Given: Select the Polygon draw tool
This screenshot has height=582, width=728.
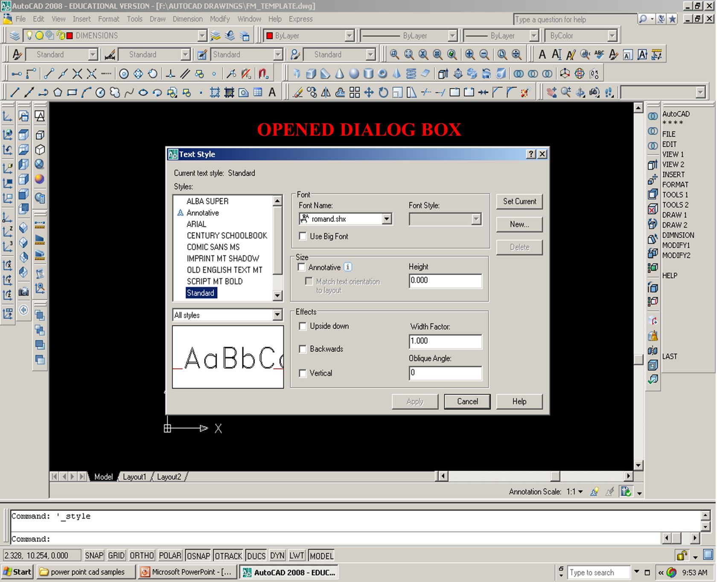Looking at the screenshot, I should 58,92.
